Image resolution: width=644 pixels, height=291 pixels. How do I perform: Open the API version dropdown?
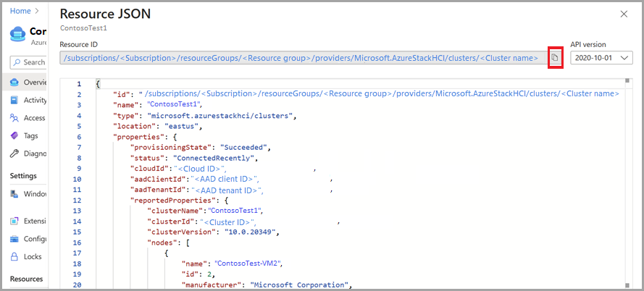tap(601, 58)
